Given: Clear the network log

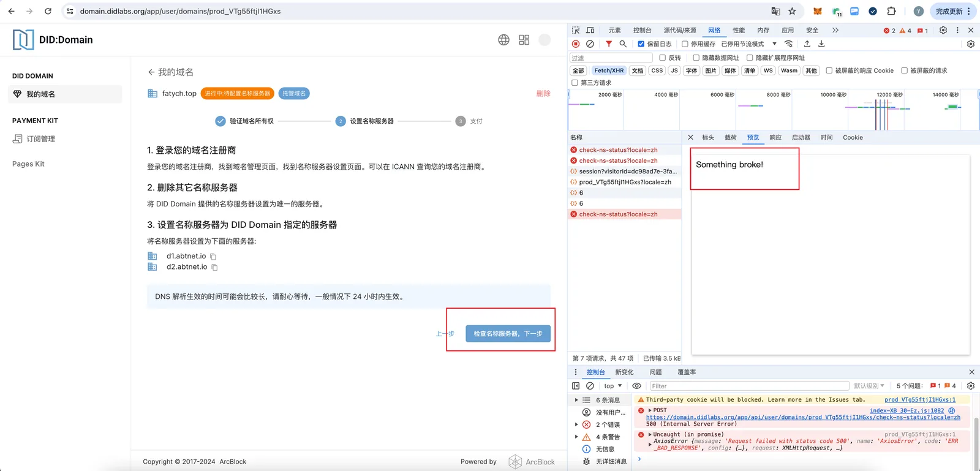Looking at the screenshot, I should 590,44.
